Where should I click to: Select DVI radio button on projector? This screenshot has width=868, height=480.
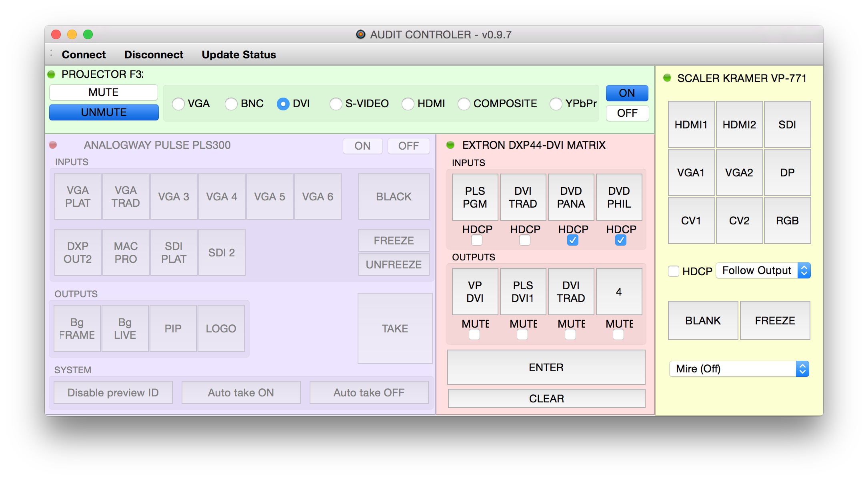tap(283, 104)
